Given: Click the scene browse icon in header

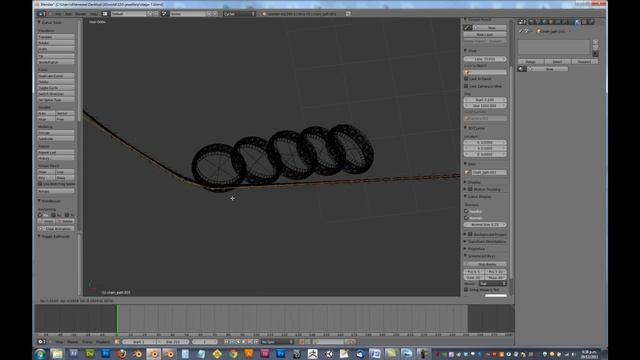Looking at the screenshot, I should point(164,13).
